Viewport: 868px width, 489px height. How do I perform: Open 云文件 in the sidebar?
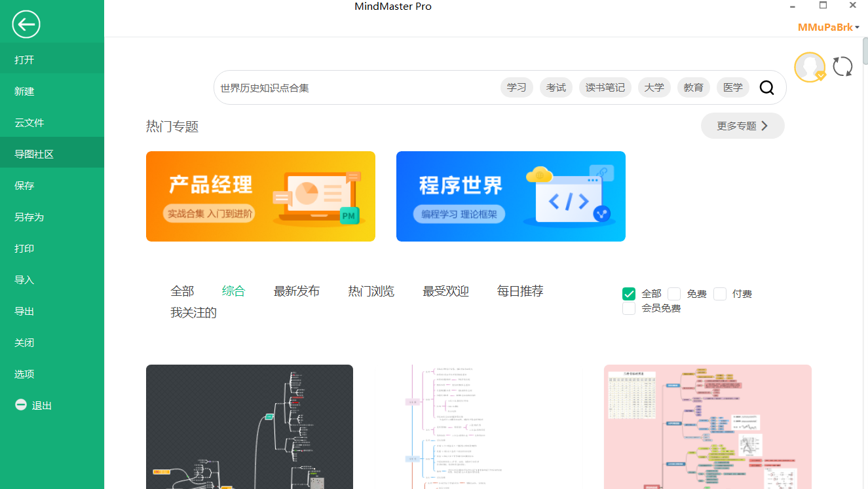[x=52, y=122]
